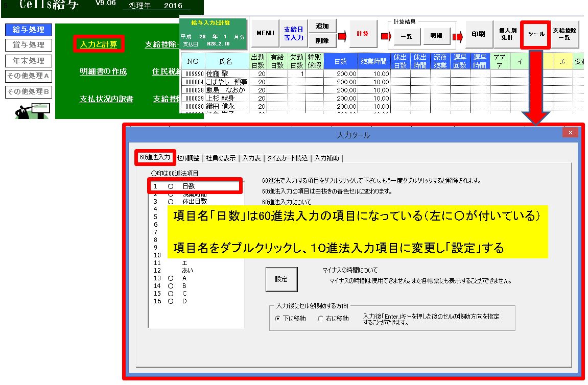Click the MENU toolbar button

[265, 34]
